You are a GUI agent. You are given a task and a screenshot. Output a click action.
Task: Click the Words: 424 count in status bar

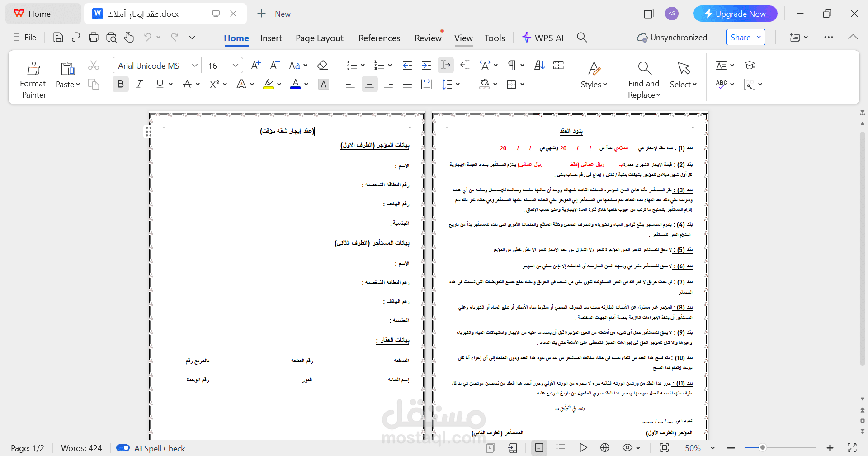click(x=81, y=448)
